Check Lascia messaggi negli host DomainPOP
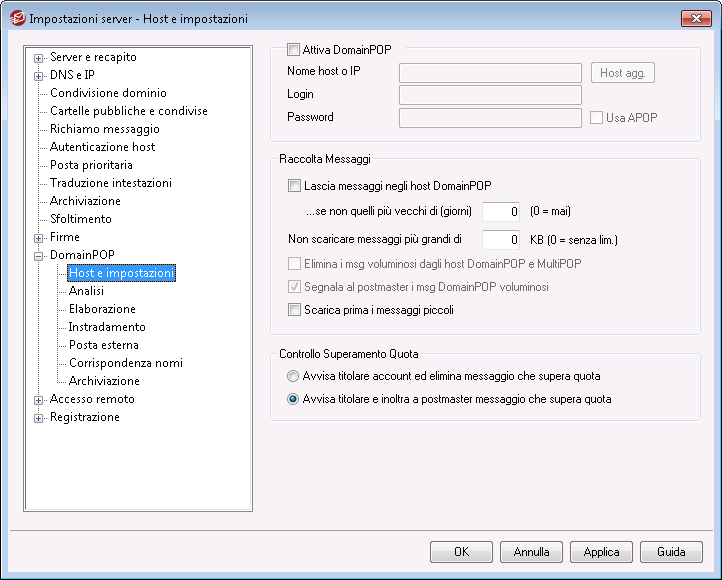The image size is (722, 580). click(294, 186)
